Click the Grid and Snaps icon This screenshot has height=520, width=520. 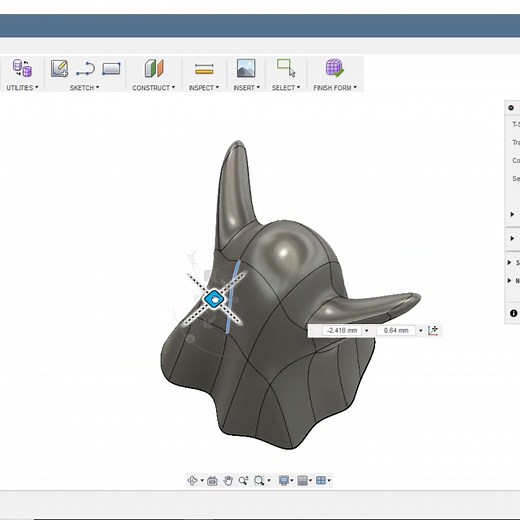point(302,480)
